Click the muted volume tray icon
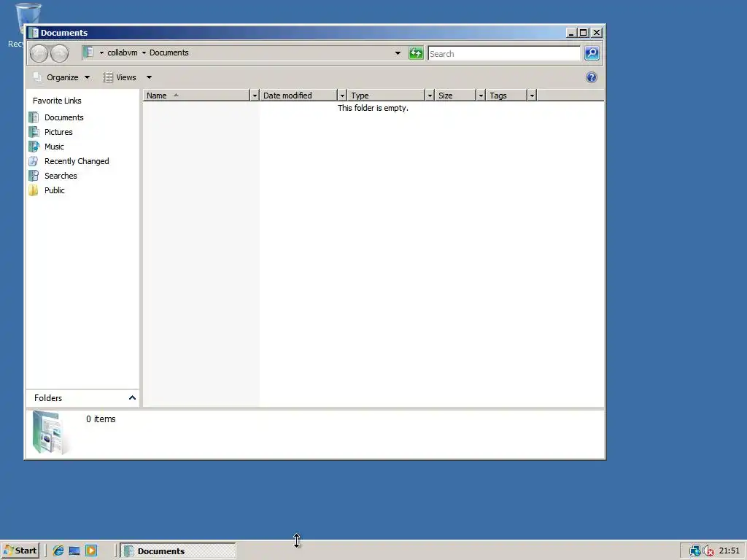 [708, 551]
